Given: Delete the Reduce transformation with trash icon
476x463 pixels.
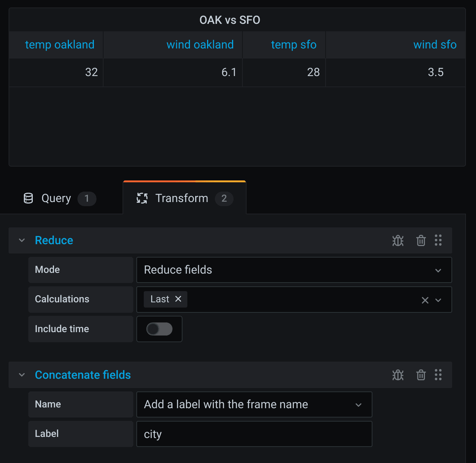Looking at the screenshot, I should (421, 241).
